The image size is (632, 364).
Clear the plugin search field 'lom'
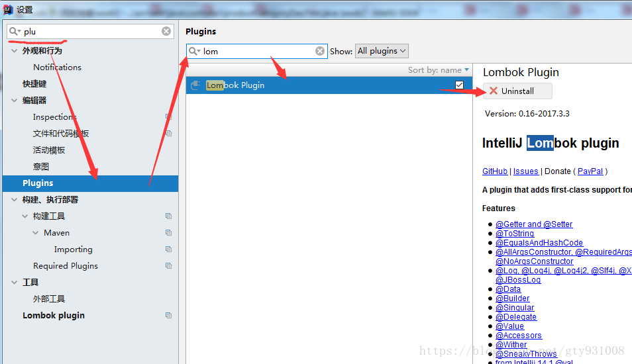(x=319, y=51)
